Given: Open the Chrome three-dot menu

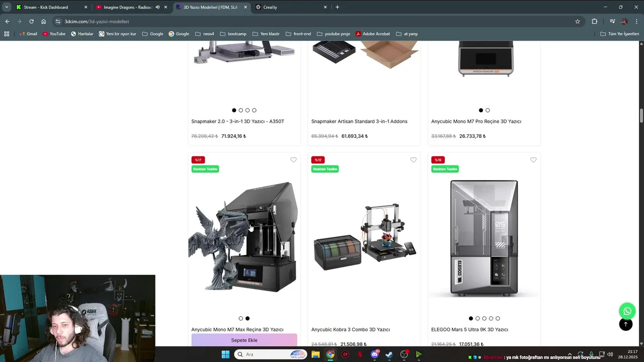Looking at the screenshot, I should (636, 22).
